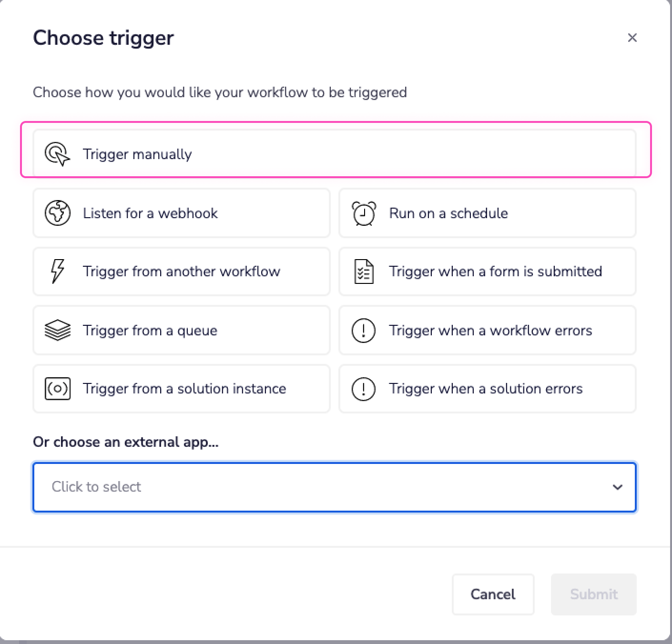Click the lightning bolt workflow trigger icon
The width and height of the screenshot is (672, 644).
tap(57, 272)
